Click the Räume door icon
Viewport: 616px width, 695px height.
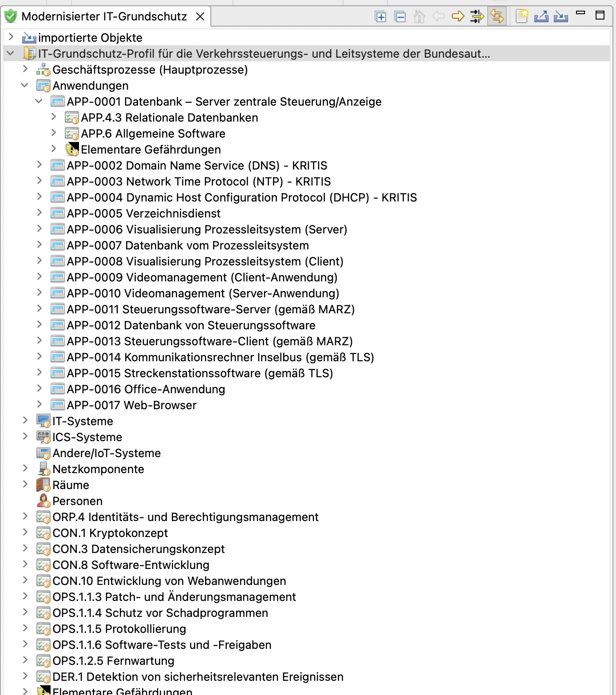pyautogui.click(x=43, y=485)
